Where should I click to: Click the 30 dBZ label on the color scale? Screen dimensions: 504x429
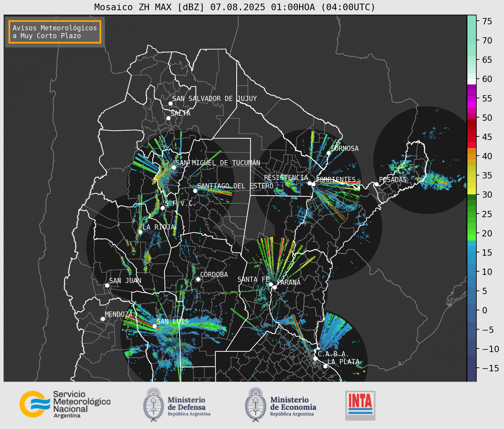(x=487, y=195)
